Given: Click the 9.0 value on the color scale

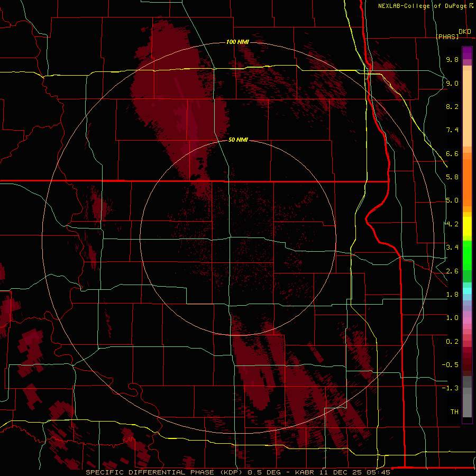Looking at the screenshot, I should click(452, 83).
